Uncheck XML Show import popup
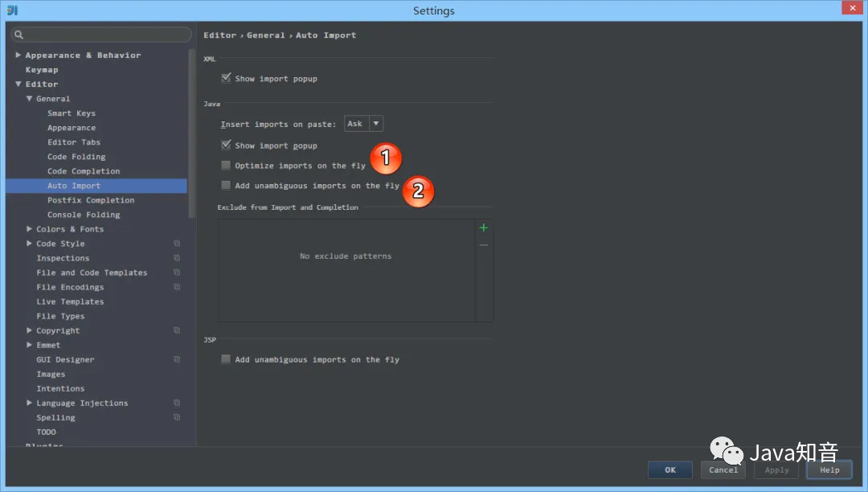The image size is (868, 492). click(226, 79)
